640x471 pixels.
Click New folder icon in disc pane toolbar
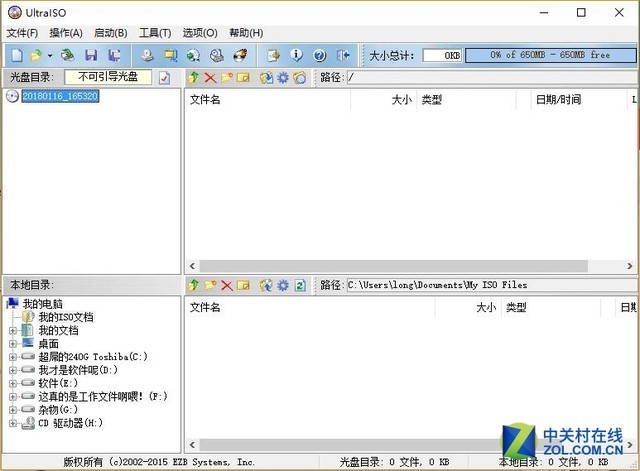[x=227, y=77]
